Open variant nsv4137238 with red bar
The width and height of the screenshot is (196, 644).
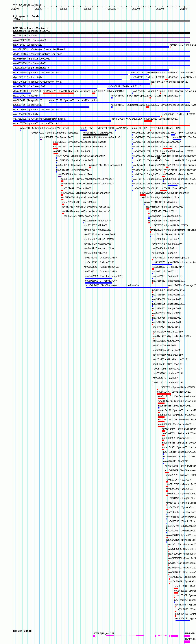(101, 126)
